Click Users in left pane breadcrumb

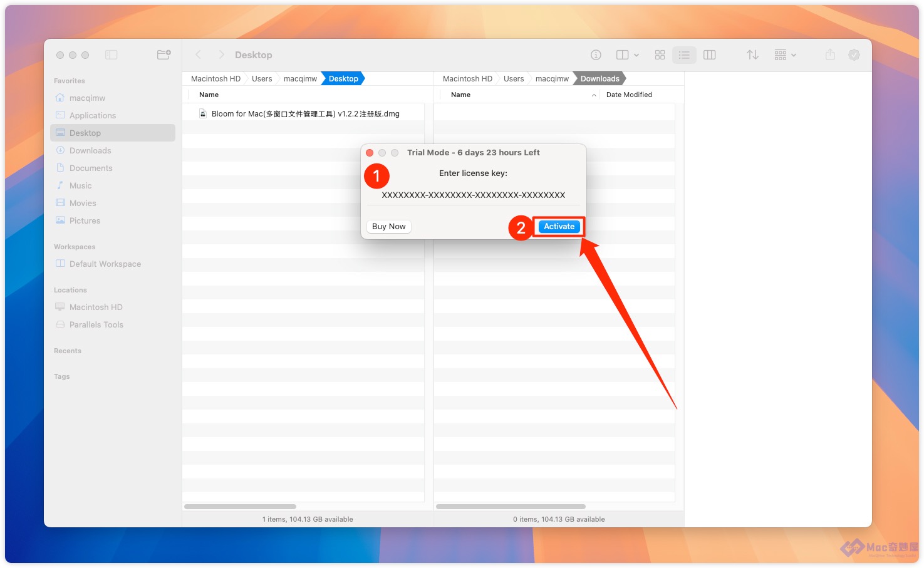[262, 78]
